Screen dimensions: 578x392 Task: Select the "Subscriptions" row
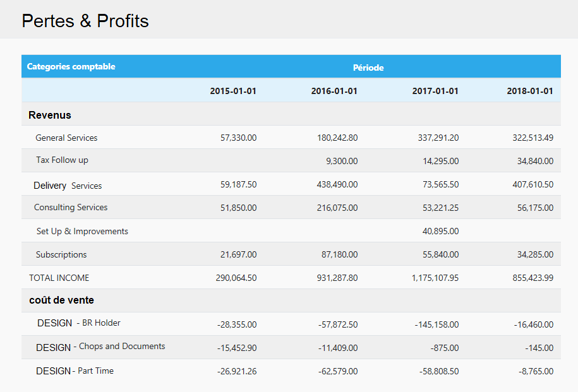pos(61,254)
